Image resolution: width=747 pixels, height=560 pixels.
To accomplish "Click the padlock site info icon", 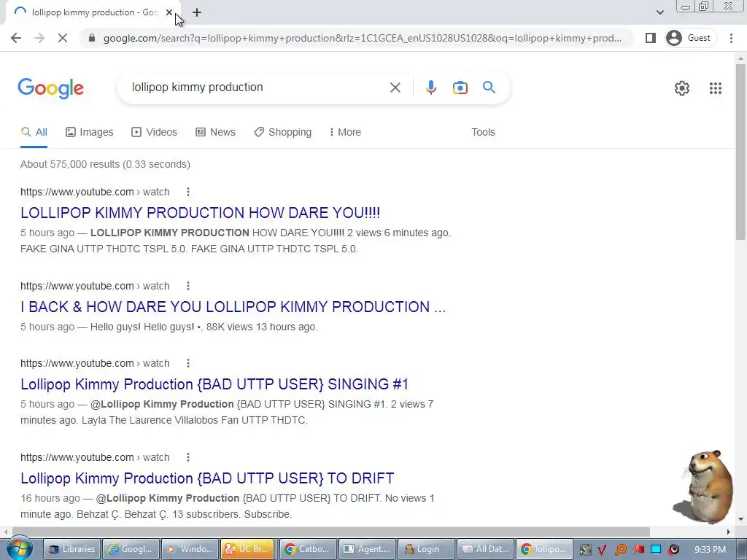I will coord(92,38).
